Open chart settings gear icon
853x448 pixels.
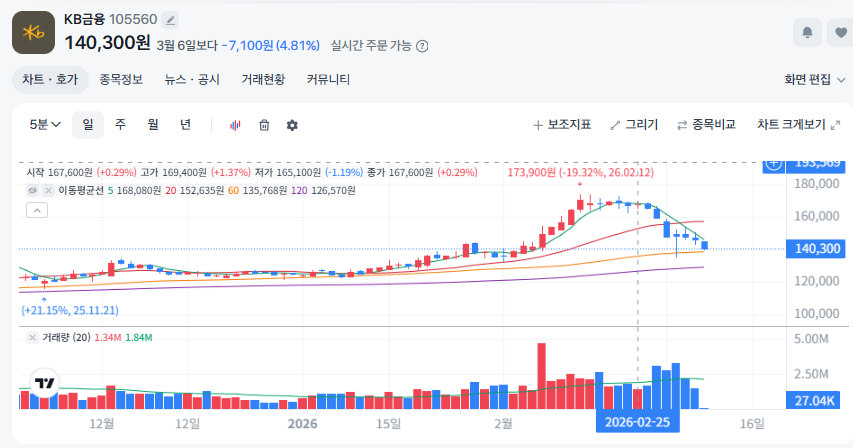point(292,126)
